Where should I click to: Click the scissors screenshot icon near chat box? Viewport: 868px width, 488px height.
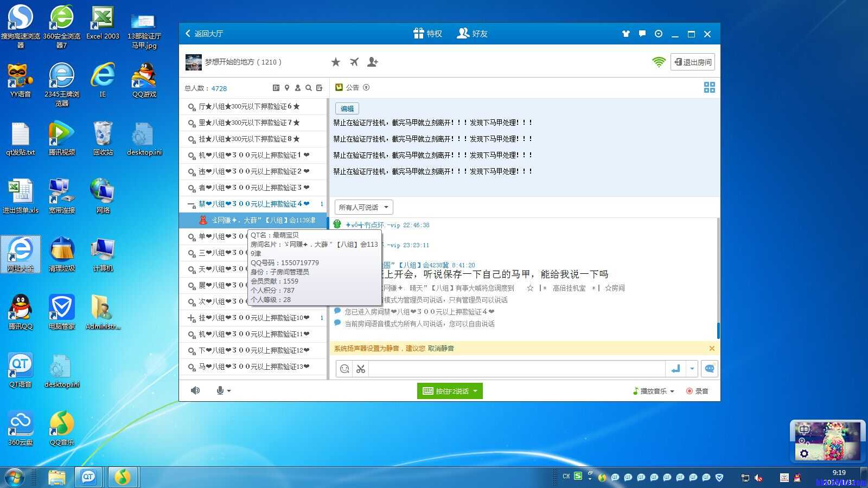[360, 368]
